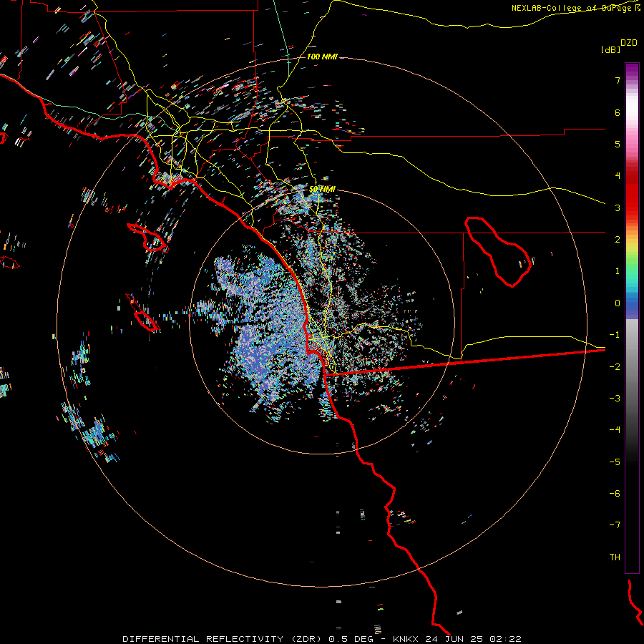Click the TH threshold label on legend

click(615, 557)
